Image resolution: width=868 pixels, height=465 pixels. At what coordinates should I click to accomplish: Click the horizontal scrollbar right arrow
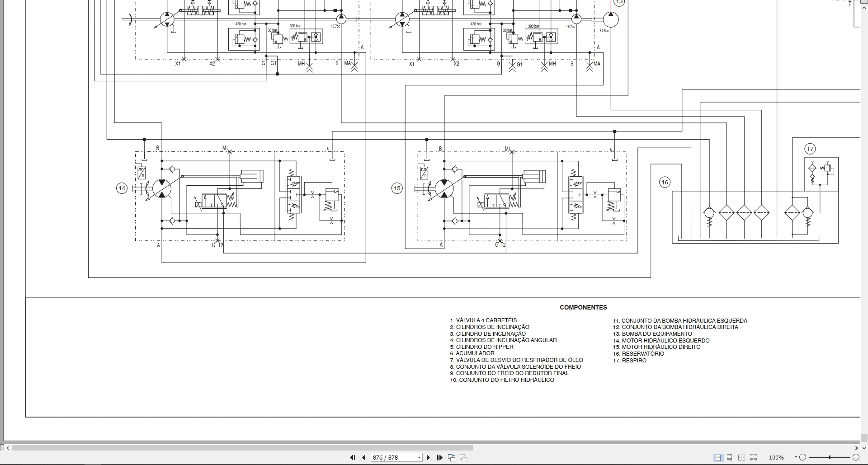tap(856, 448)
